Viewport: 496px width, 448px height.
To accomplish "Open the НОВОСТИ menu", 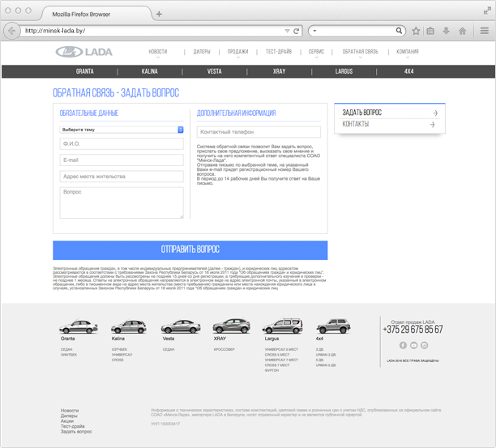I will coord(158,52).
